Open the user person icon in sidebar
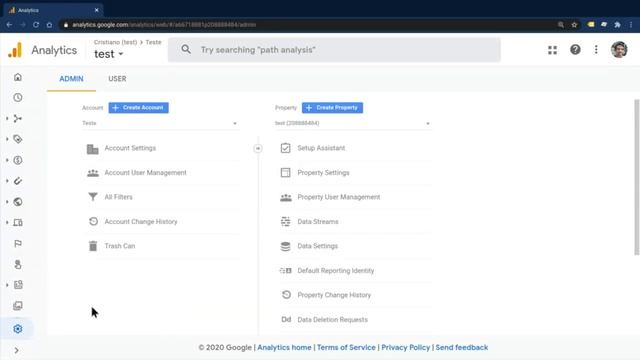The image size is (640, 360). [18, 264]
